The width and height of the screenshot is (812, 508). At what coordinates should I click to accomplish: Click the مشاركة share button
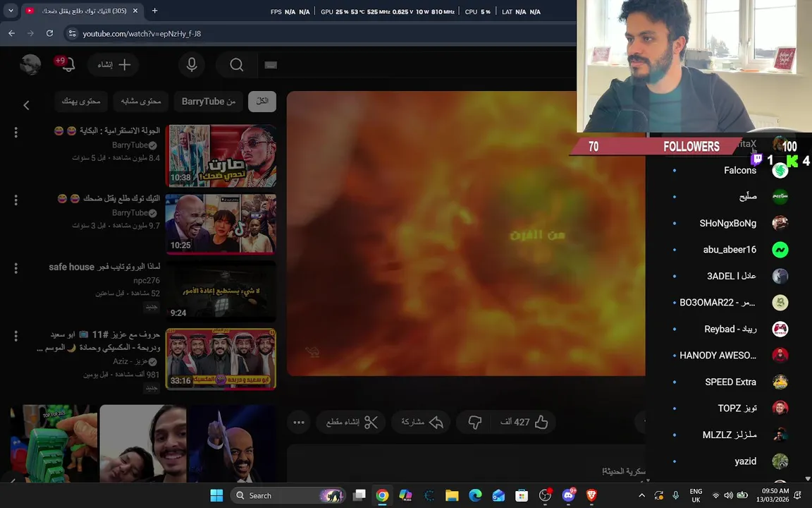(422, 422)
